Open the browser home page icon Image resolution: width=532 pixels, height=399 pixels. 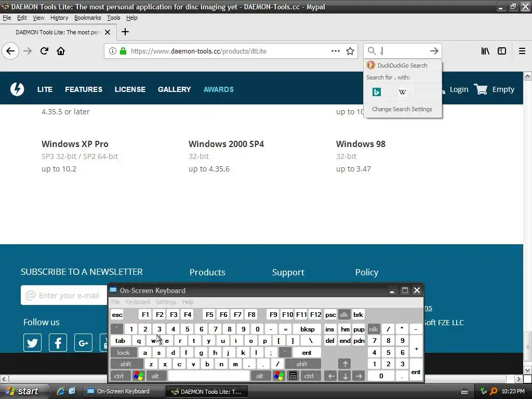(61, 51)
